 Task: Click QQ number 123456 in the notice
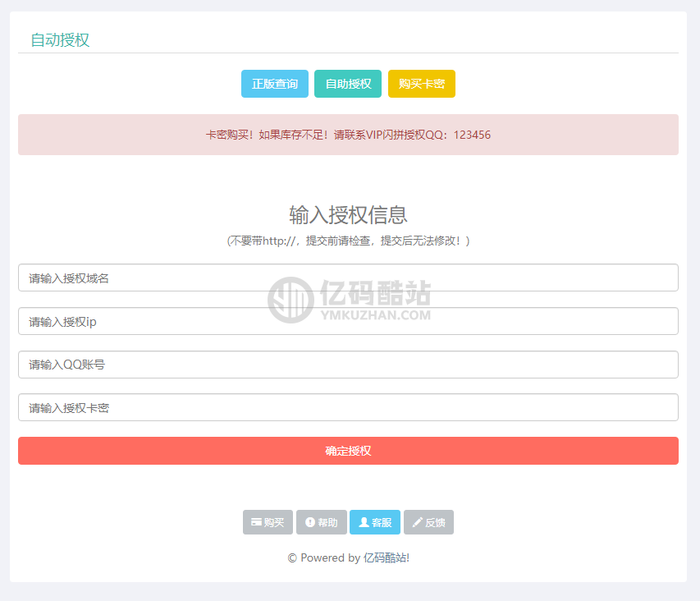472,135
